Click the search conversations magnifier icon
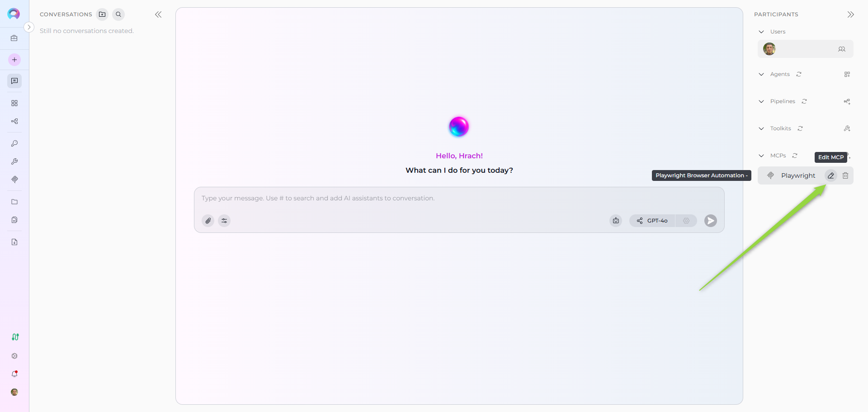 tap(118, 14)
